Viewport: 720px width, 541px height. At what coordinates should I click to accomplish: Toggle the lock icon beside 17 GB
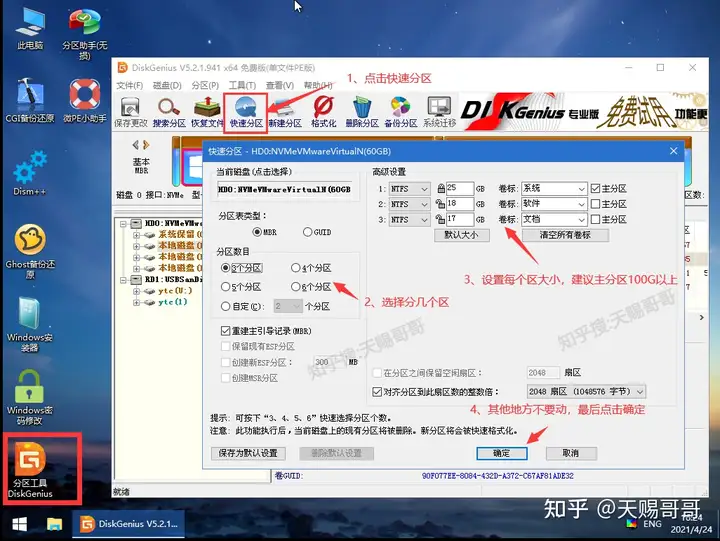click(x=441, y=219)
